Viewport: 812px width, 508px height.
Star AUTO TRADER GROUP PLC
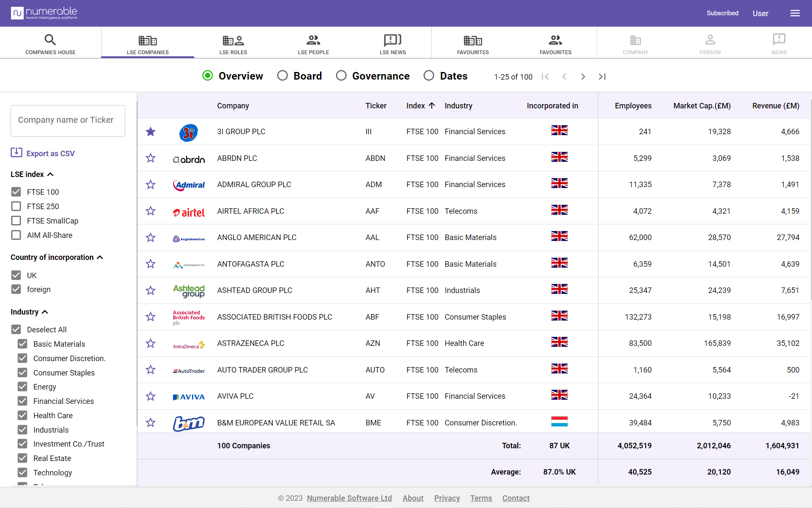click(151, 370)
